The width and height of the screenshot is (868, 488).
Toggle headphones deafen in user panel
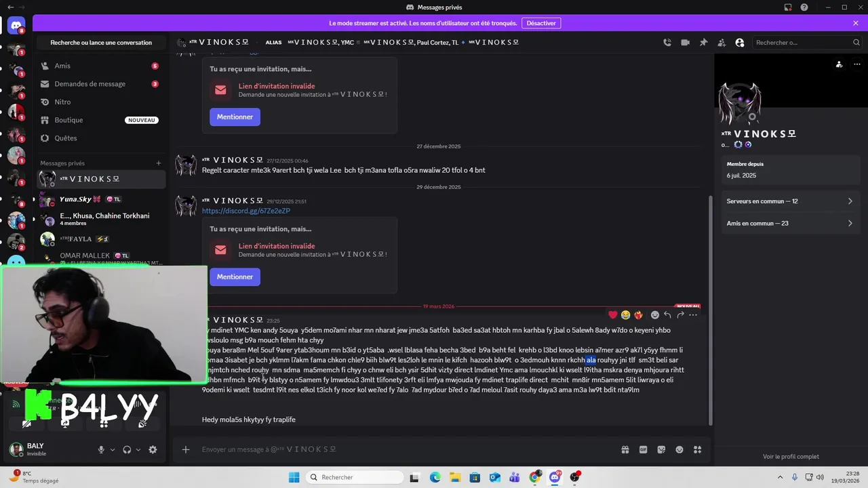click(127, 449)
